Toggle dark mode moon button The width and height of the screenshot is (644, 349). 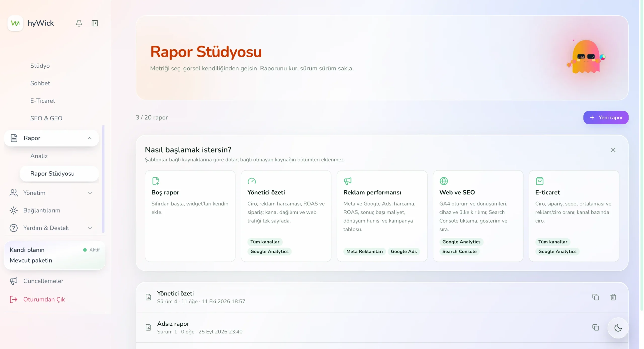(618, 328)
